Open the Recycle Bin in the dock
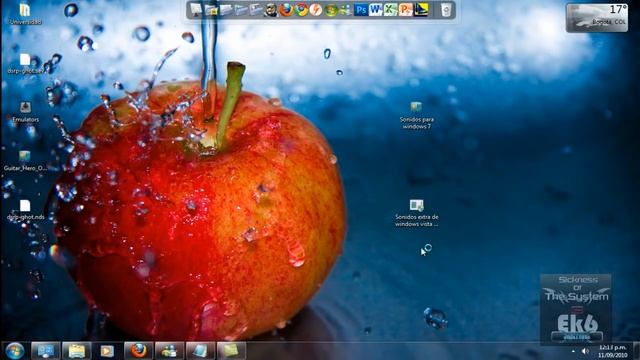Image resolution: width=640 pixels, height=360 pixels. pyautogui.click(x=446, y=10)
